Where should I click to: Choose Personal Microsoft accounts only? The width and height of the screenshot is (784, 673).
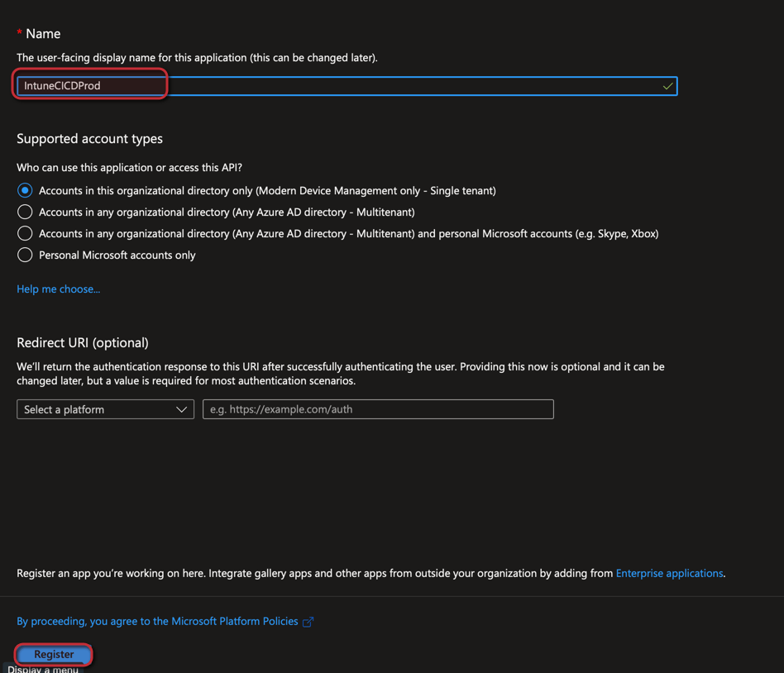[25, 255]
